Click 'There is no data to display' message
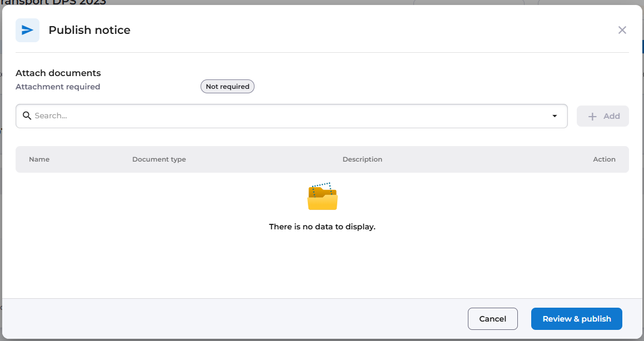Screen dimensions: 644x341 322,227
